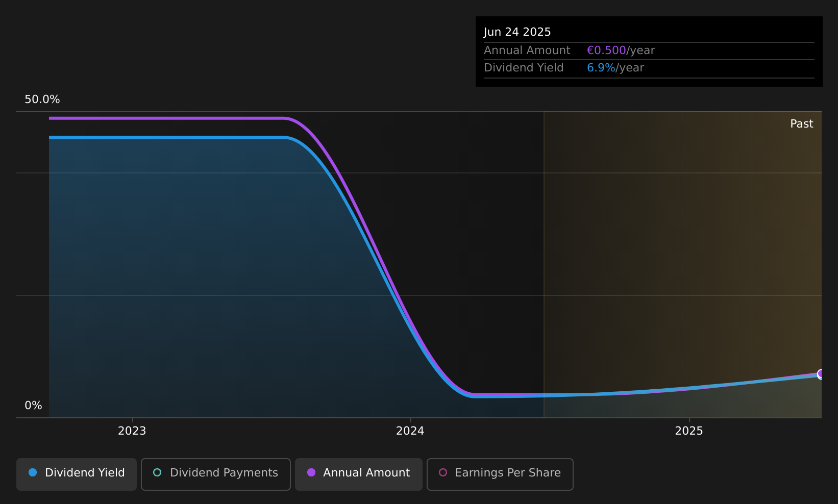
Task: Enable the Earnings Per Share series
Action: 500,474
